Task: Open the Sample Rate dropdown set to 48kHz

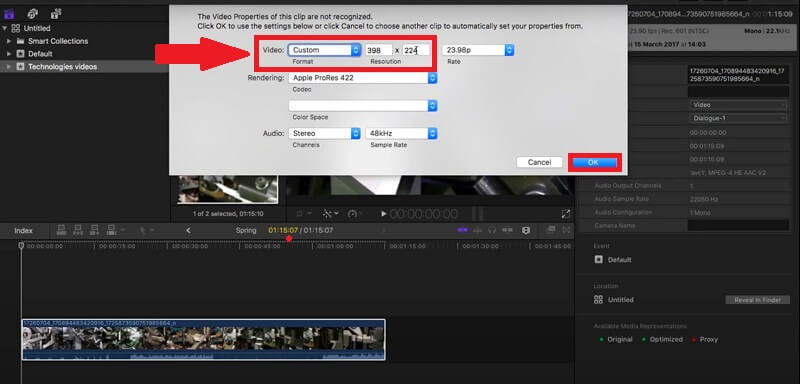Action: (x=401, y=133)
